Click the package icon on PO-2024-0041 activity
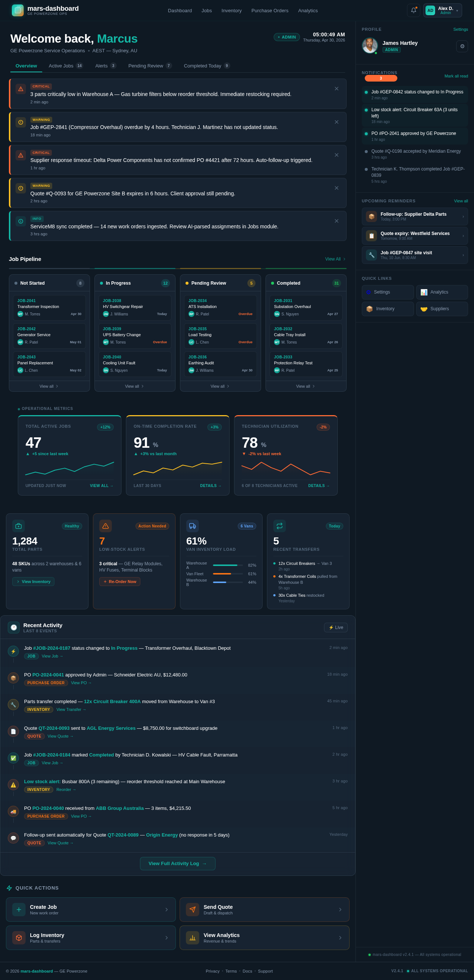474x980 pixels. [x=13, y=678]
